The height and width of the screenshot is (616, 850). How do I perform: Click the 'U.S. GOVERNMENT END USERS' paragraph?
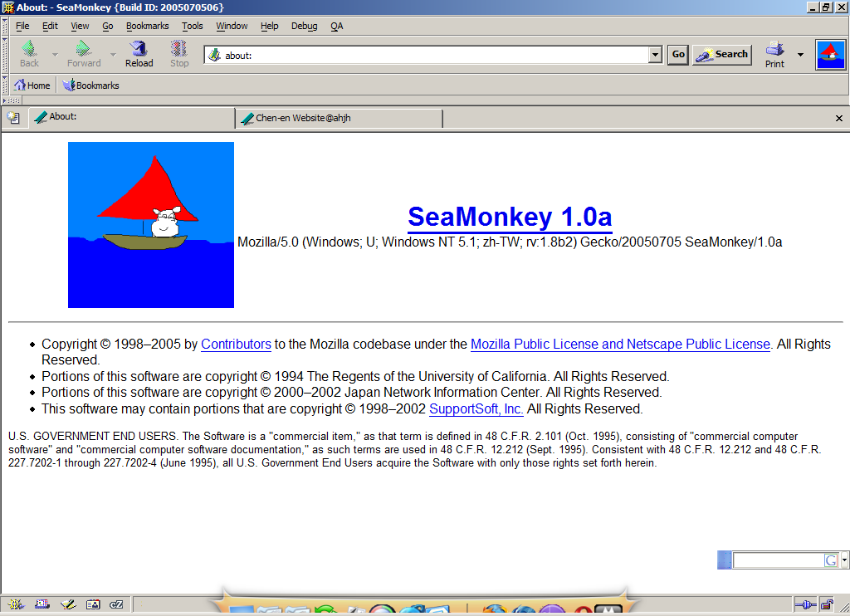(x=415, y=449)
